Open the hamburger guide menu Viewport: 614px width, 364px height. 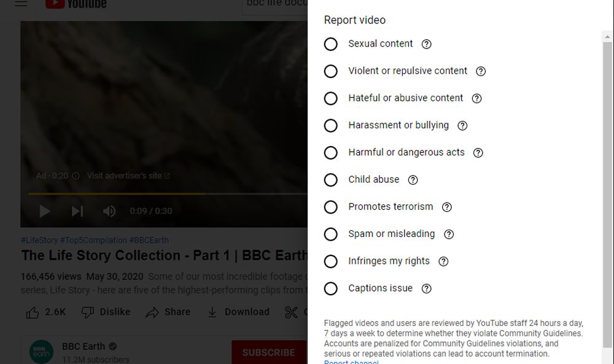pyautogui.click(x=21, y=4)
